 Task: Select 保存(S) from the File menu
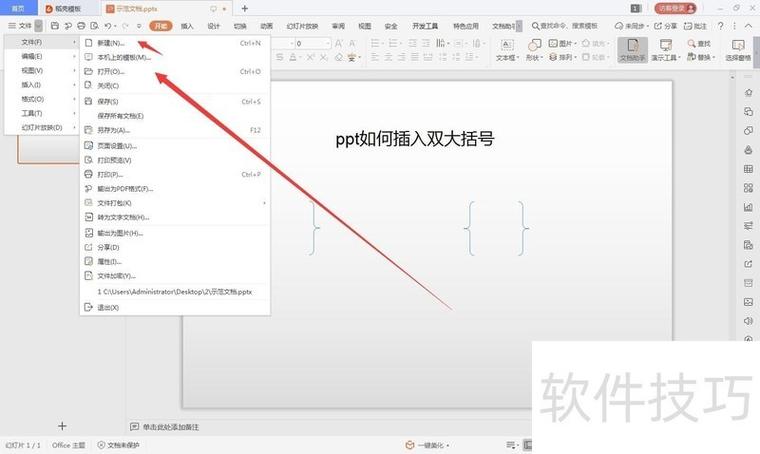click(x=174, y=101)
